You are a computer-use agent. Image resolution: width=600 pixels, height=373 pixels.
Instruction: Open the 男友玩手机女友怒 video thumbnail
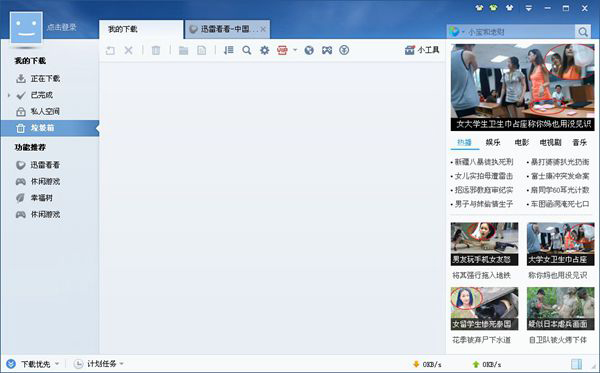coord(484,244)
